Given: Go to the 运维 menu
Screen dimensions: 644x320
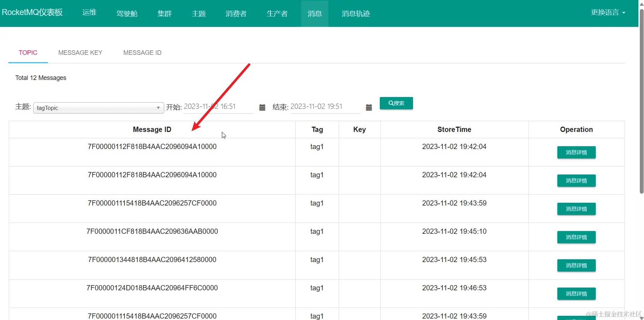Looking at the screenshot, I should click(89, 12).
